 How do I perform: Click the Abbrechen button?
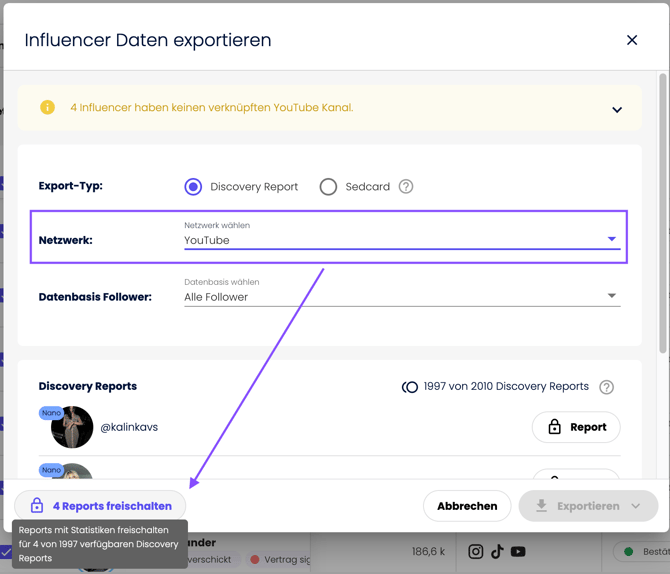click(467, 506)
